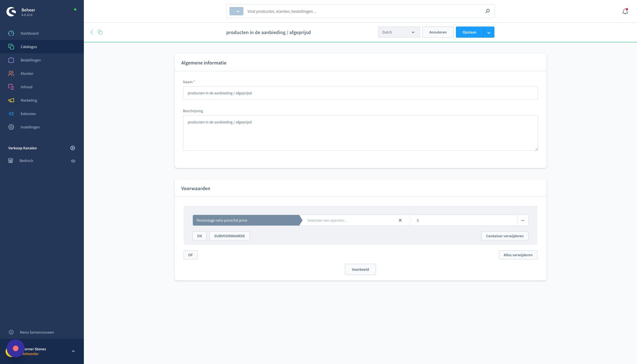637x364 pixels.
Task: Toggle the Bedrock storefront eye icon
Action: (x=73, y=161)
